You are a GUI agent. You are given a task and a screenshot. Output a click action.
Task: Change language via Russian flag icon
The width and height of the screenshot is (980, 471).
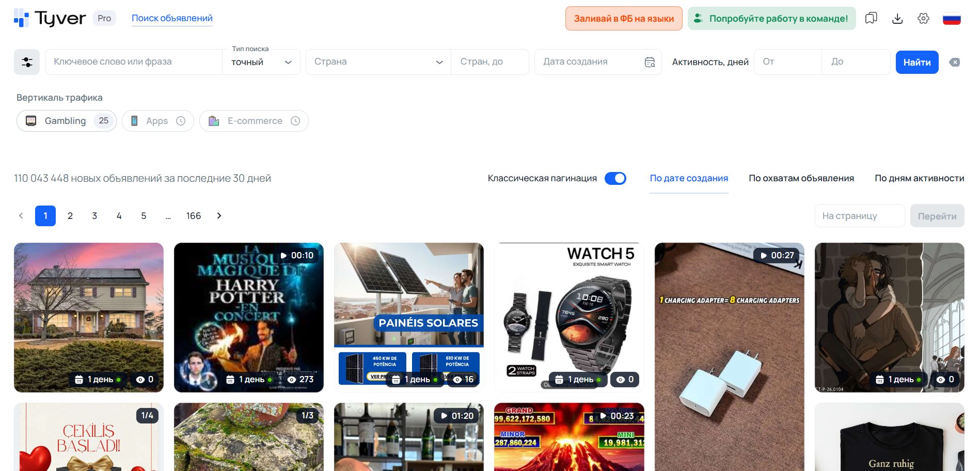coord(951,19)
